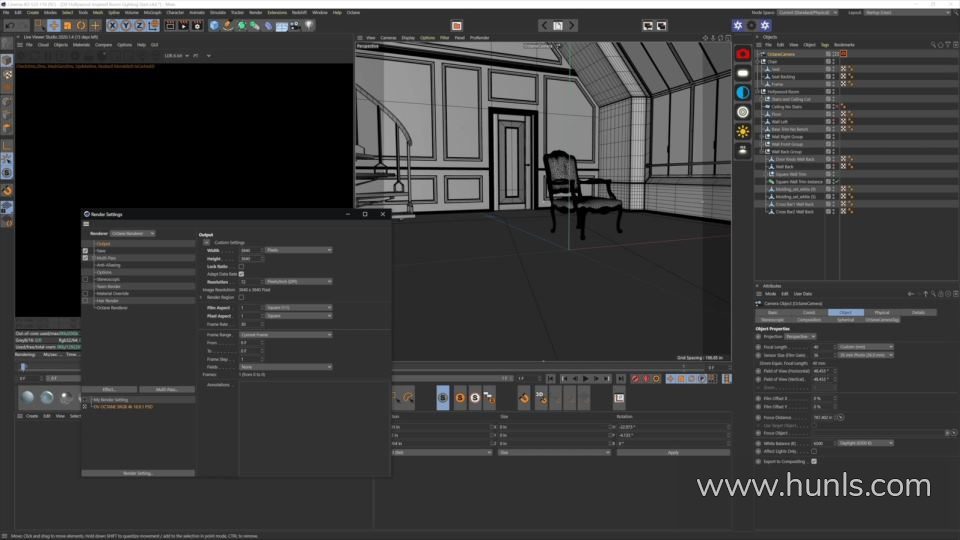960x540 pixels.
Task: Switch to the Physical tab in Attributes
Action: coord(882,313)
